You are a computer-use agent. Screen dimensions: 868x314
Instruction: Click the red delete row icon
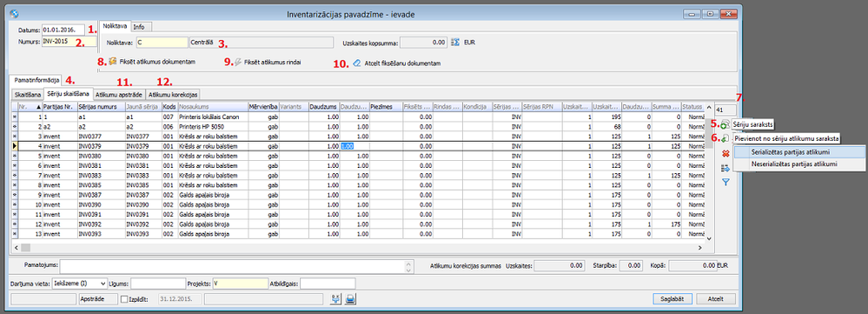pyautogui.click(x=726, y=156)
